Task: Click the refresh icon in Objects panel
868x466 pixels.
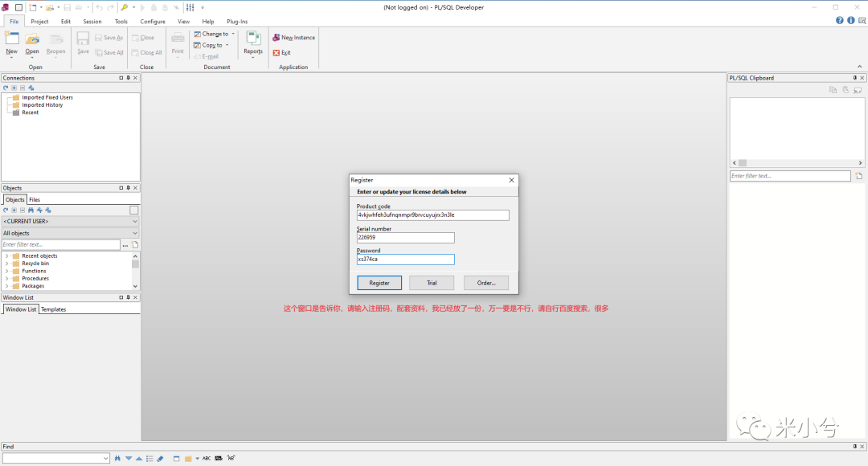Action: pos(6,211)
